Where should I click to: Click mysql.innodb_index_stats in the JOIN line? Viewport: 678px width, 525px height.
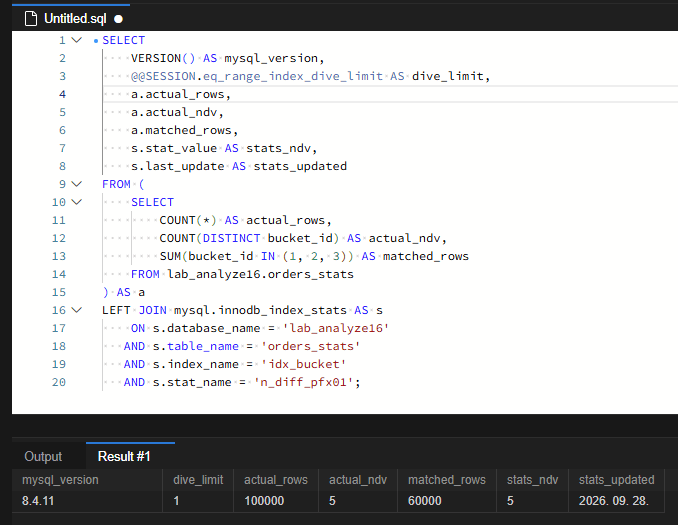(x=260, y=310)
